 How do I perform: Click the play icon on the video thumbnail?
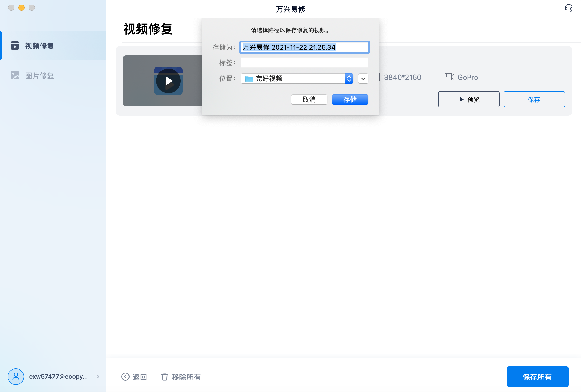point(169,81)
